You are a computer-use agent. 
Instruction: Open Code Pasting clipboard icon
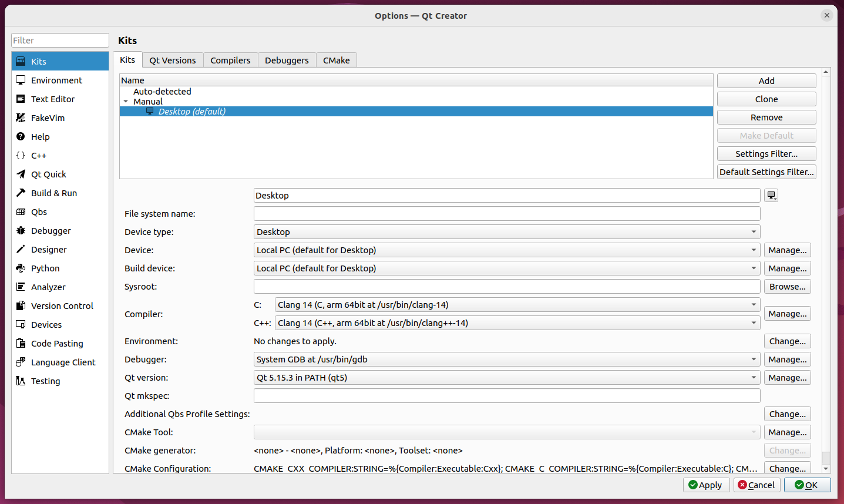[21, 343]
